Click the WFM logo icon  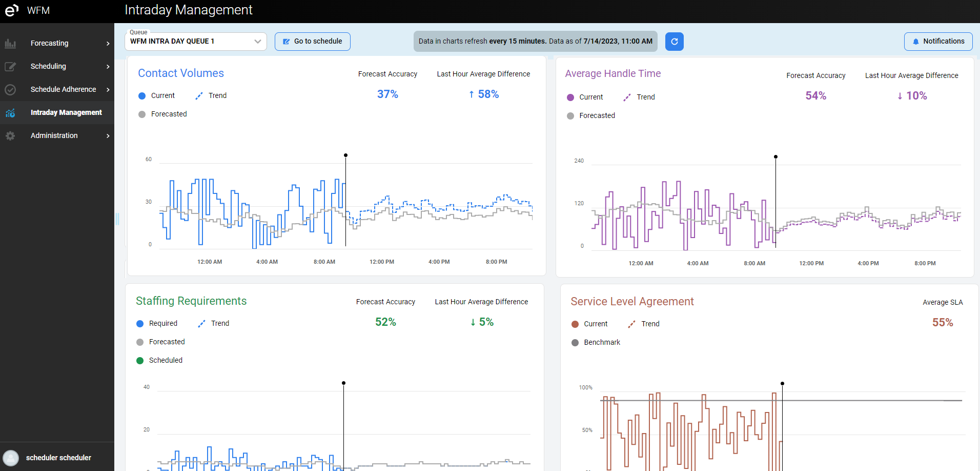[11, 10]
